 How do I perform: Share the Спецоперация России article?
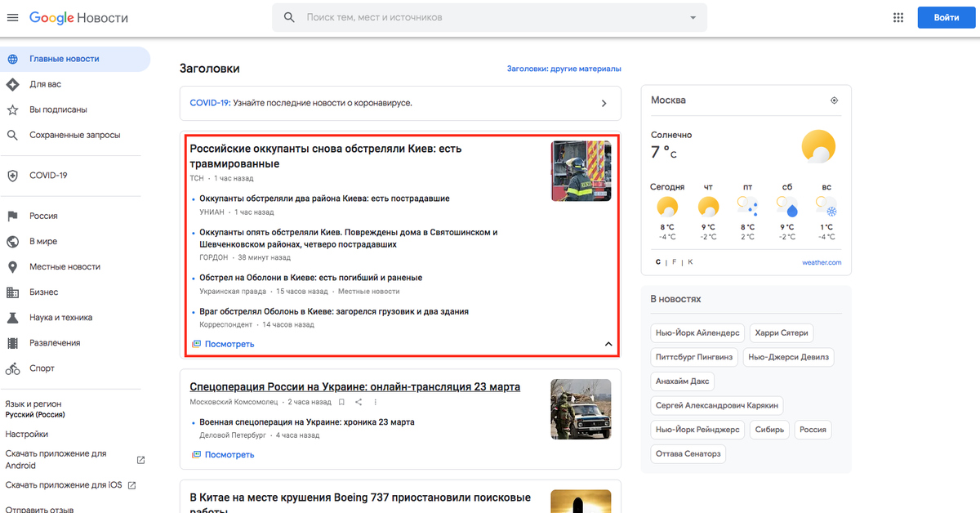(x=359, y=402)
